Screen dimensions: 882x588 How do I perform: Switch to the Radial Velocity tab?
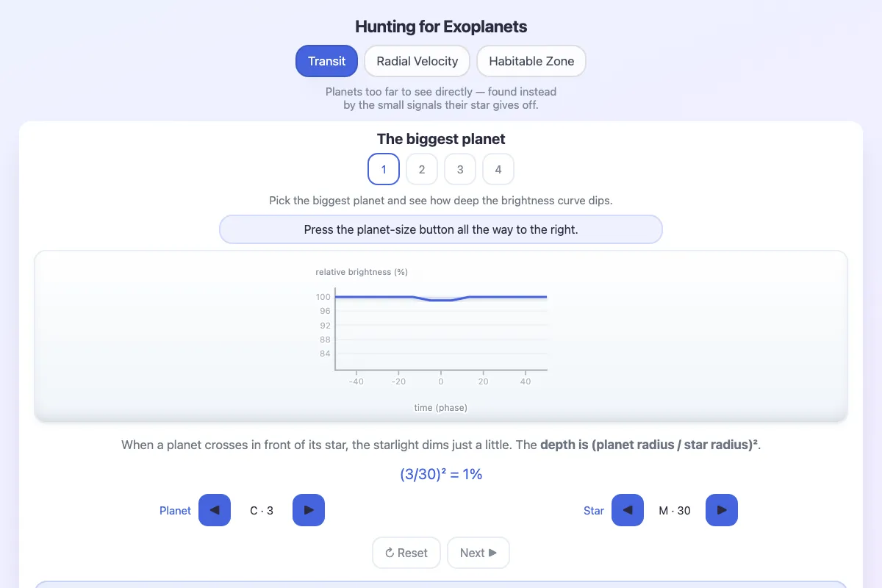[x=417, y=61]
